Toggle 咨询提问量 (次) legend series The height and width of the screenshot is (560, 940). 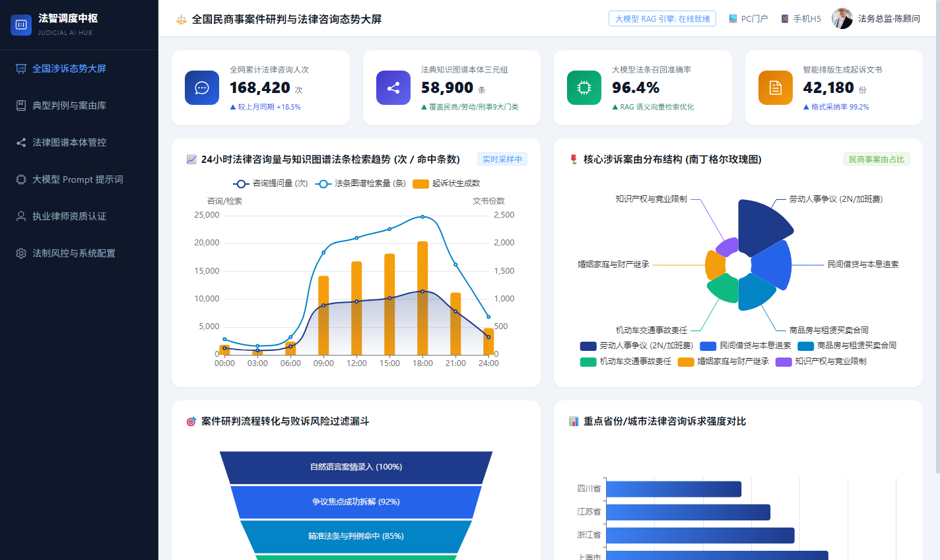tap(271, 184)
